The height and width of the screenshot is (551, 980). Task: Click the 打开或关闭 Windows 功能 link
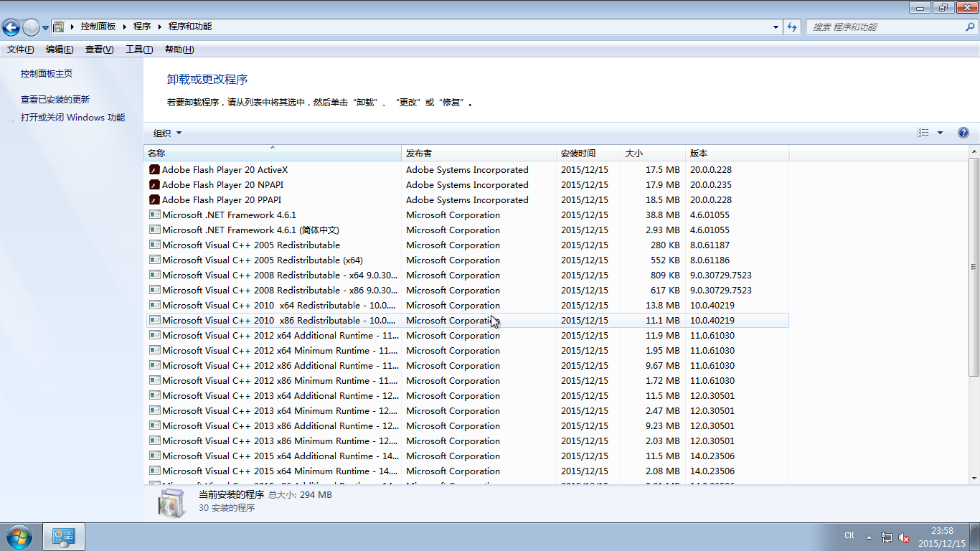[x=72, y=118]
